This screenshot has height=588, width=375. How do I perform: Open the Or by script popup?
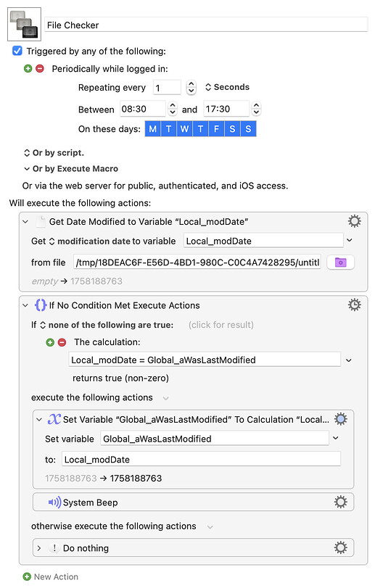(54, 153)
